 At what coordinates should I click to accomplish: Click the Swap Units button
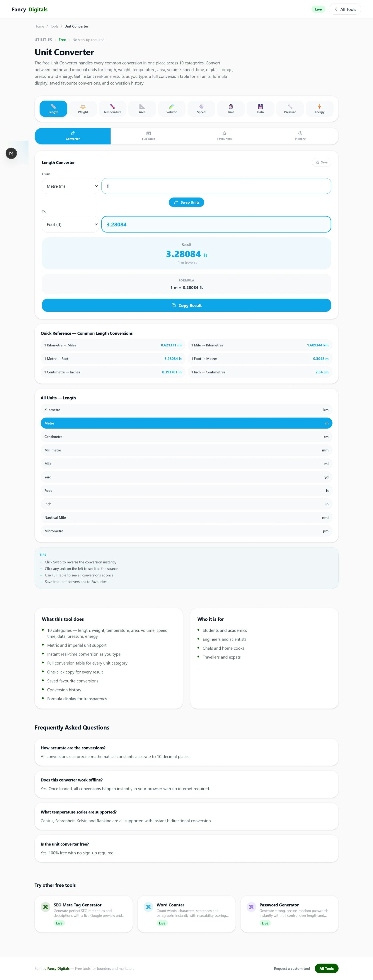tap(186, 202)
